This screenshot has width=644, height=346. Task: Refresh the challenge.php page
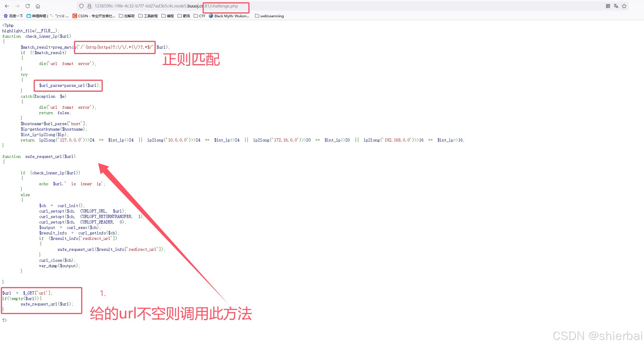pyautogui.click(x=27, y=6)
